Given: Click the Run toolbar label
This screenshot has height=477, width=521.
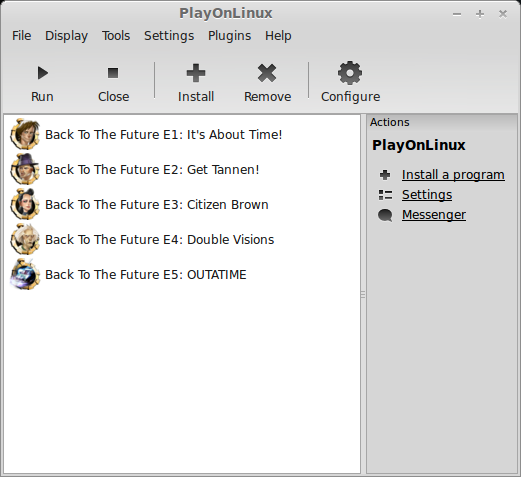Looking at the screenshot, I should click(42, 97).
